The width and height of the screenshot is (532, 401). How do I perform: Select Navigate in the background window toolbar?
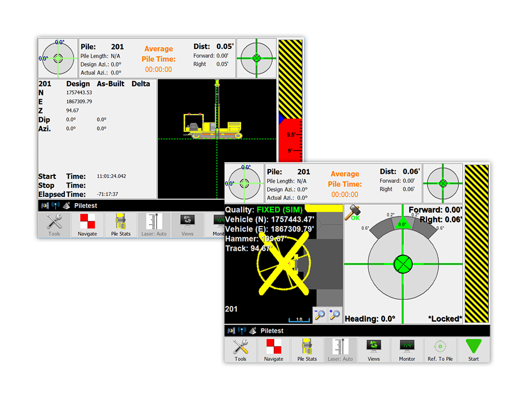click(x=87, y=224)
